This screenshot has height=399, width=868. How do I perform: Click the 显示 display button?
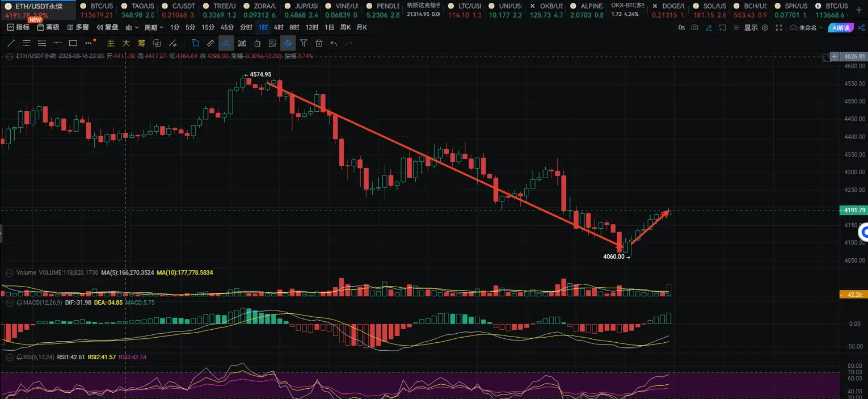(x=751, y=27)
